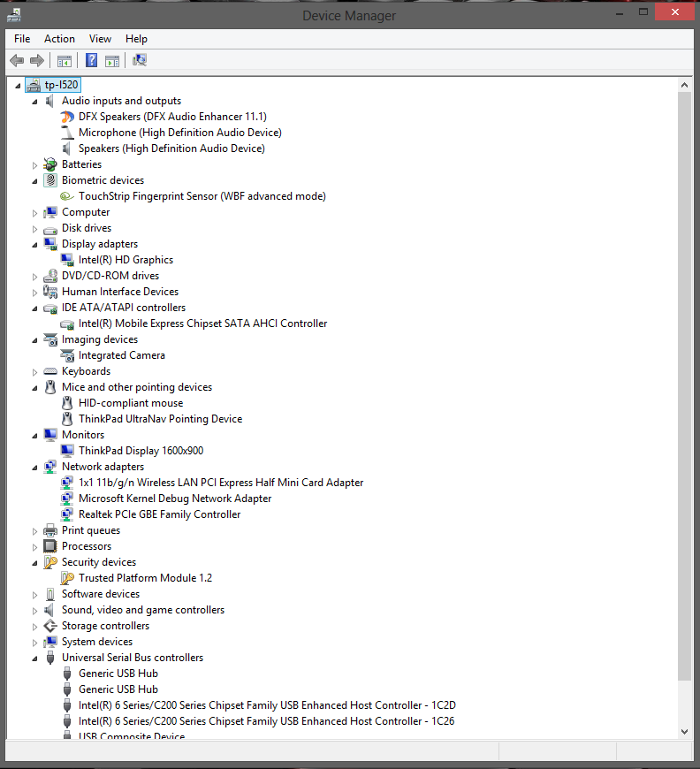Expand Sound, video and game controllers
This screenshot has width=700, height=769.
point(34,611)
